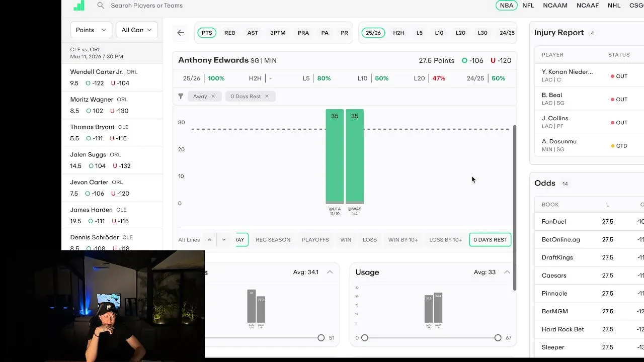Image resolution: width=644 pixels, height=362 pixels.
Task: Select the PR stat tab
Action: pos(344,33)
